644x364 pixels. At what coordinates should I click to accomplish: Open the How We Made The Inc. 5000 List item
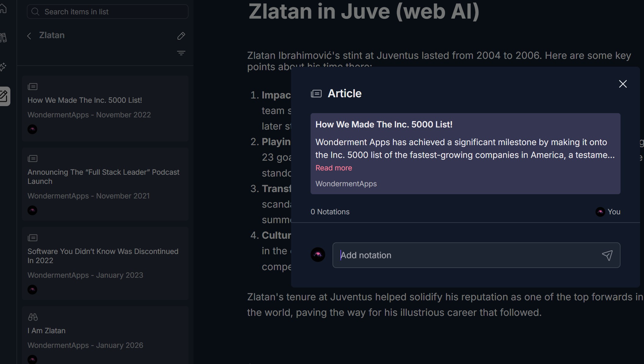pyautogui.click(x=85, y=100)
